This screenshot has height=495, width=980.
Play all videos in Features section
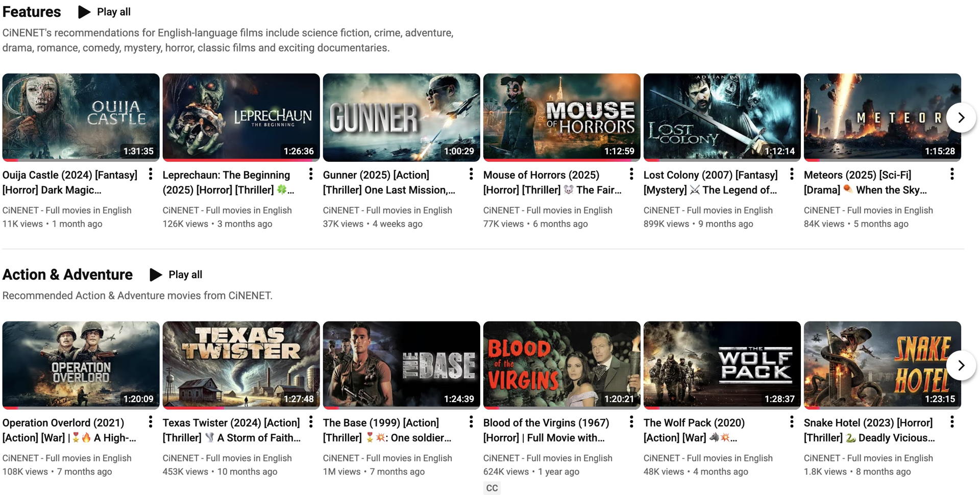point(105,12)
